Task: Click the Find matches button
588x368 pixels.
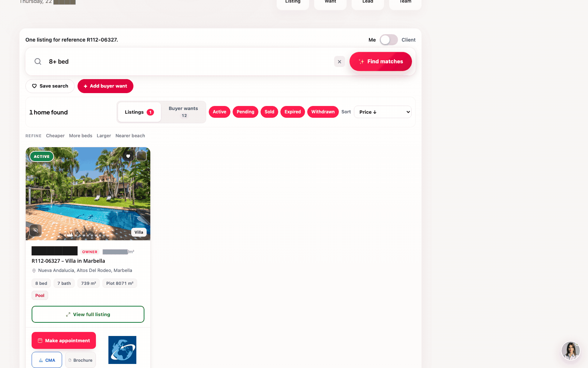Action: [380, 61]
